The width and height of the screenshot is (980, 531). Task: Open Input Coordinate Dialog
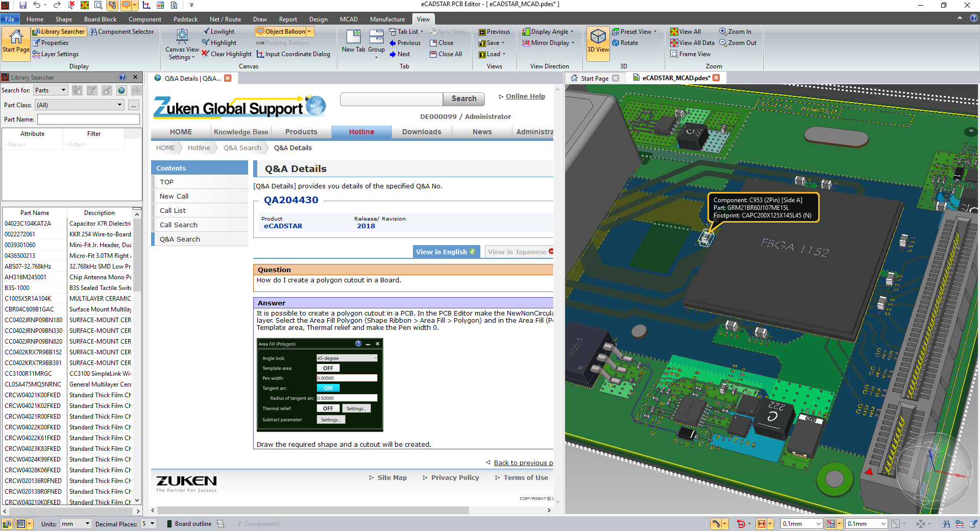click(x=293, y=54)
